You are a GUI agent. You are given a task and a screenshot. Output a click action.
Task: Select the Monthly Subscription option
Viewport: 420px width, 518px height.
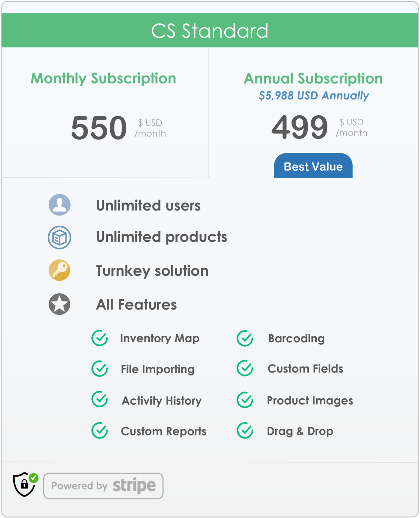pos(103,79)
